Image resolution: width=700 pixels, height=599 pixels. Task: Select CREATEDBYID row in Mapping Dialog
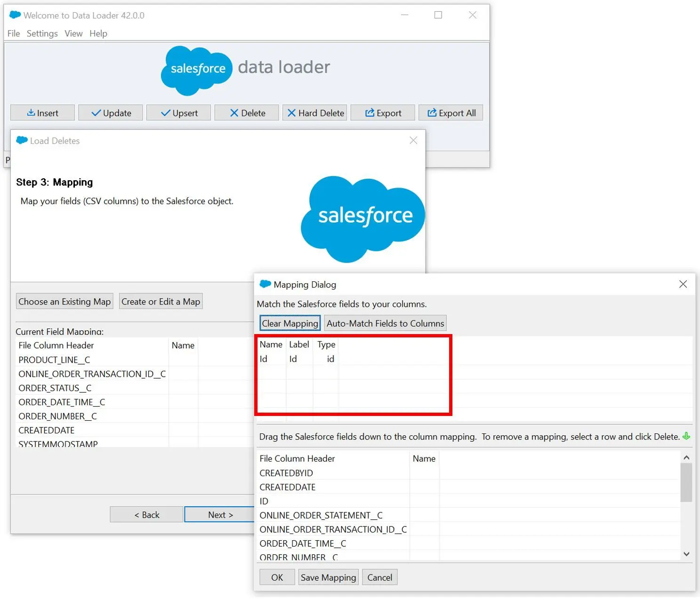click(x=468, y=473)
